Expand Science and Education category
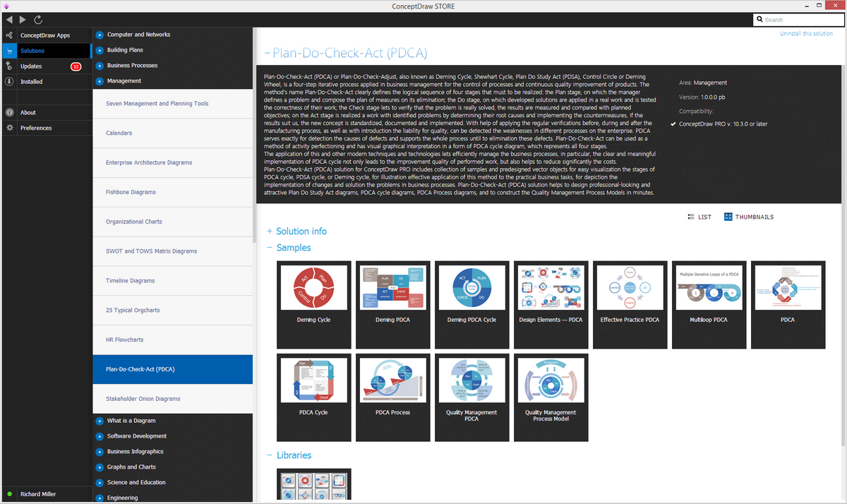Image resolution: width=847 pixels, height=504 pixels. tap(100, 483)
